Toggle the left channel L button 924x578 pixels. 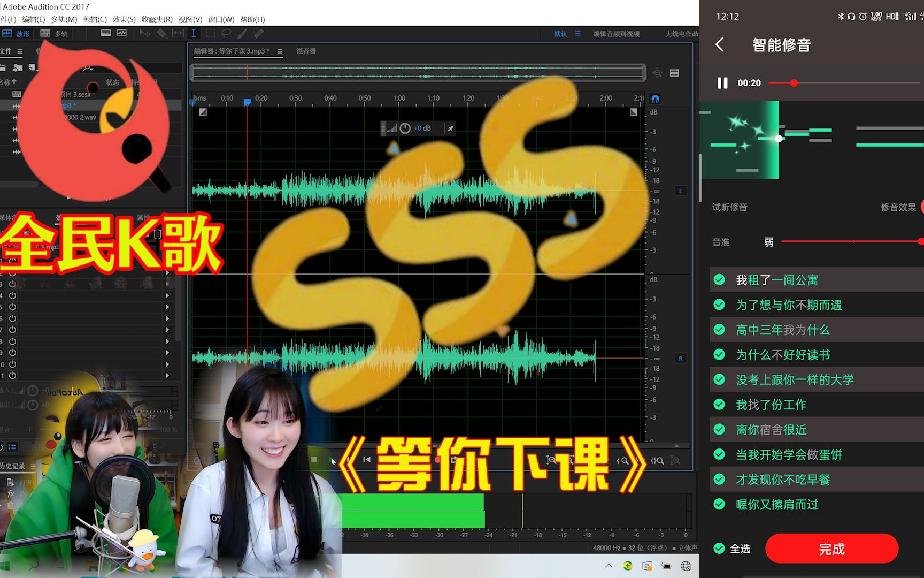(681, 191)
